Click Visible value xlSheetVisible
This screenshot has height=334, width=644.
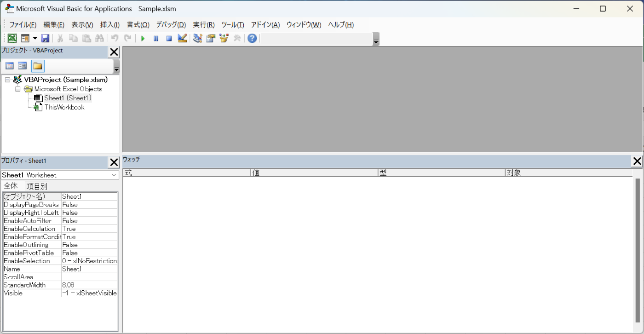coord(90,293)
